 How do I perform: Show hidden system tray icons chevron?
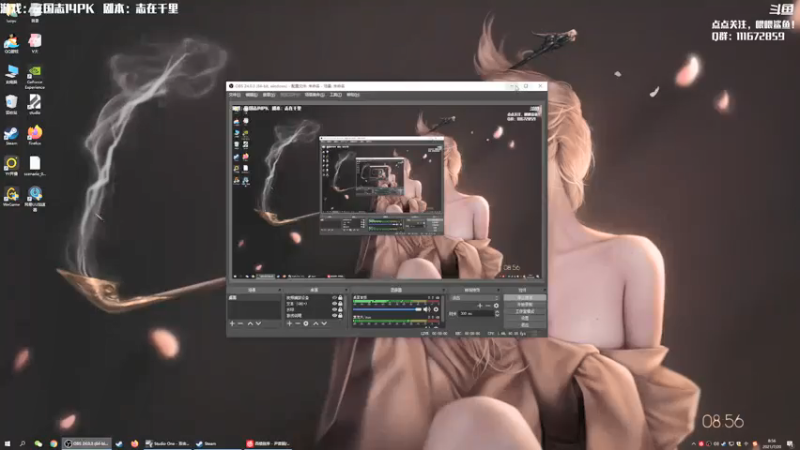pos(693,444)
